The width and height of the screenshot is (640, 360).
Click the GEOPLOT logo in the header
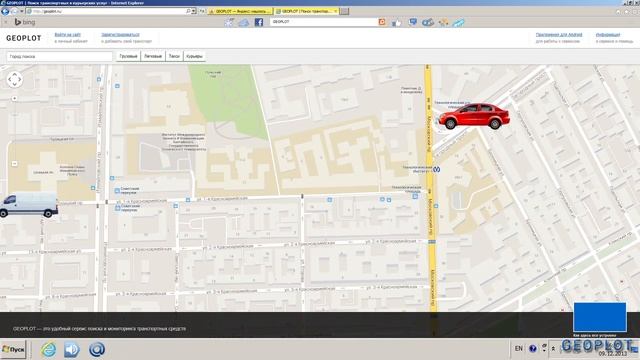click(24, 38)
